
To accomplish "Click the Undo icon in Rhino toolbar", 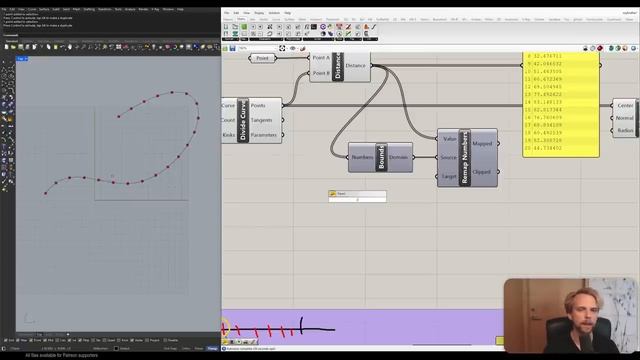I will pos(62,47).
